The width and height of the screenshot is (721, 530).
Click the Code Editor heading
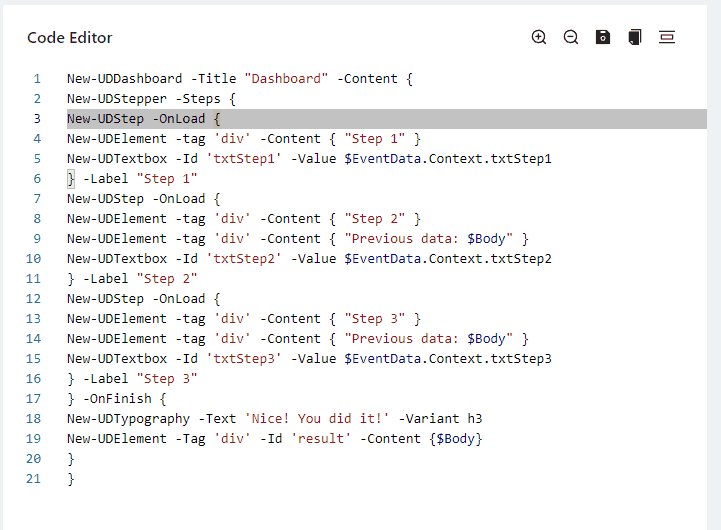(x=69, y=38)
